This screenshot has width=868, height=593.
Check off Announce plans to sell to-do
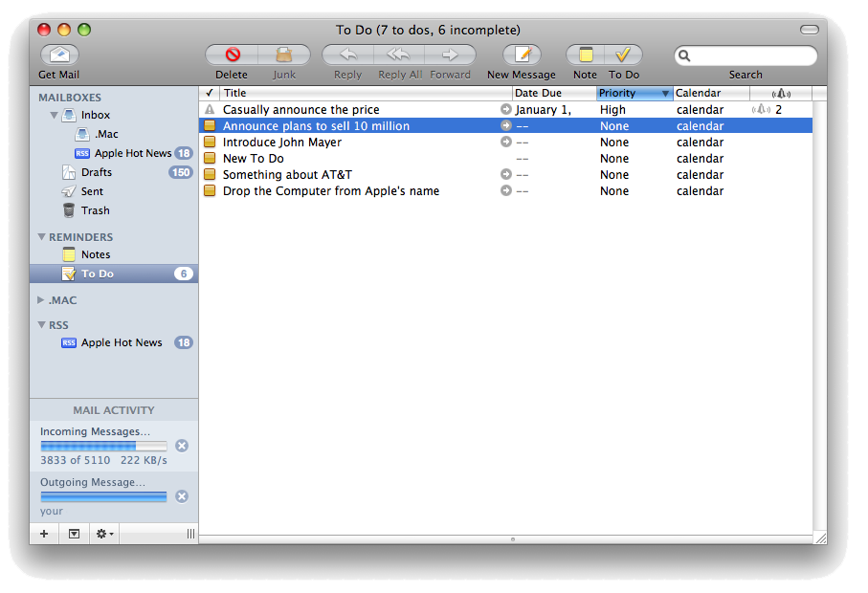210,126
